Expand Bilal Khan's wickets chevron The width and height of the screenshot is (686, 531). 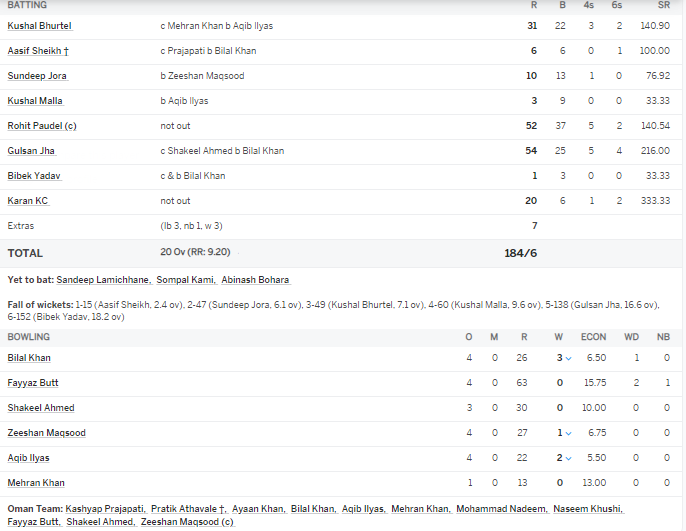(568, 358)
